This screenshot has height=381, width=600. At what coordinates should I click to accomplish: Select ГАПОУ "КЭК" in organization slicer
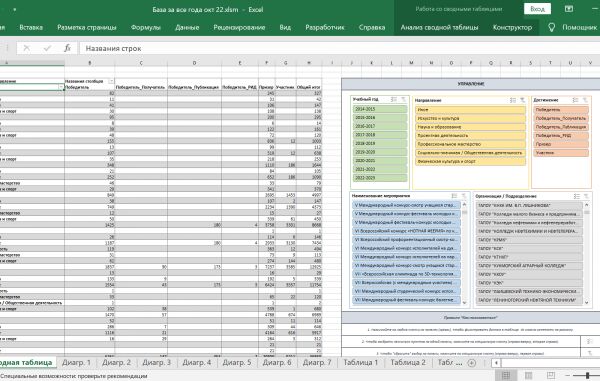pyautogui.click(x=529, y=283)
